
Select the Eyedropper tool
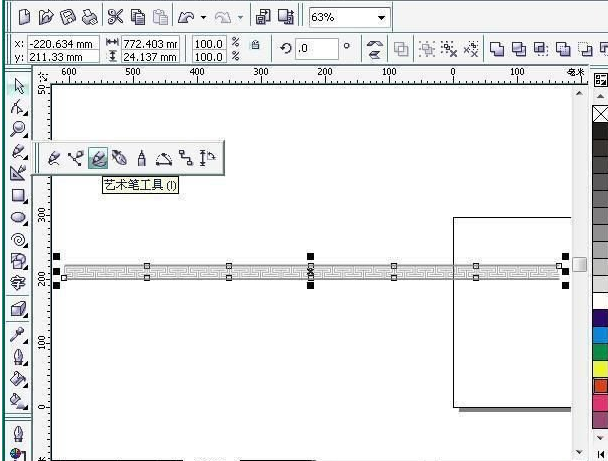(18, 335)
